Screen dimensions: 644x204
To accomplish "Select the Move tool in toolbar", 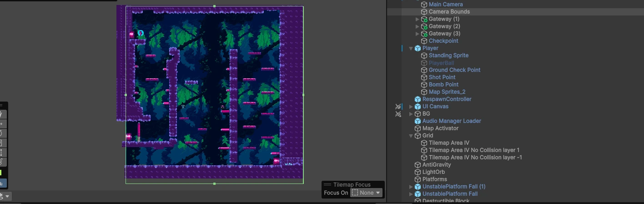I will pyautogui.click(x=2, y=124).
